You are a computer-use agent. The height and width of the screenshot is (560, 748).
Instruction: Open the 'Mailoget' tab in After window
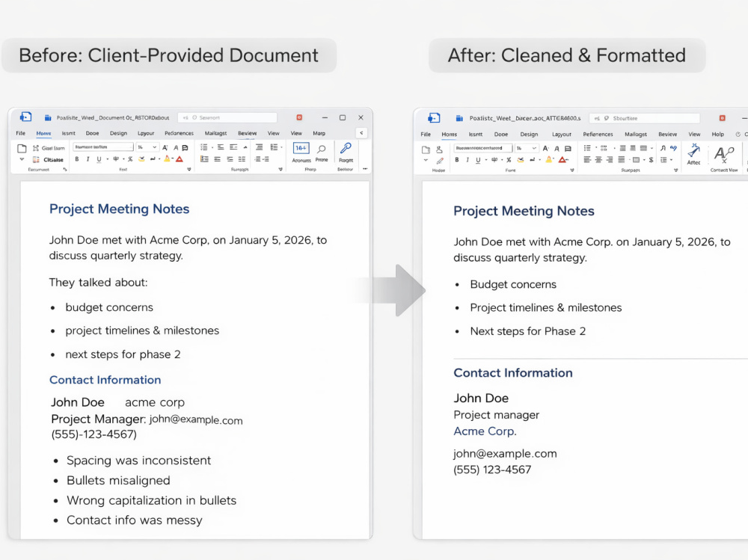635,134
